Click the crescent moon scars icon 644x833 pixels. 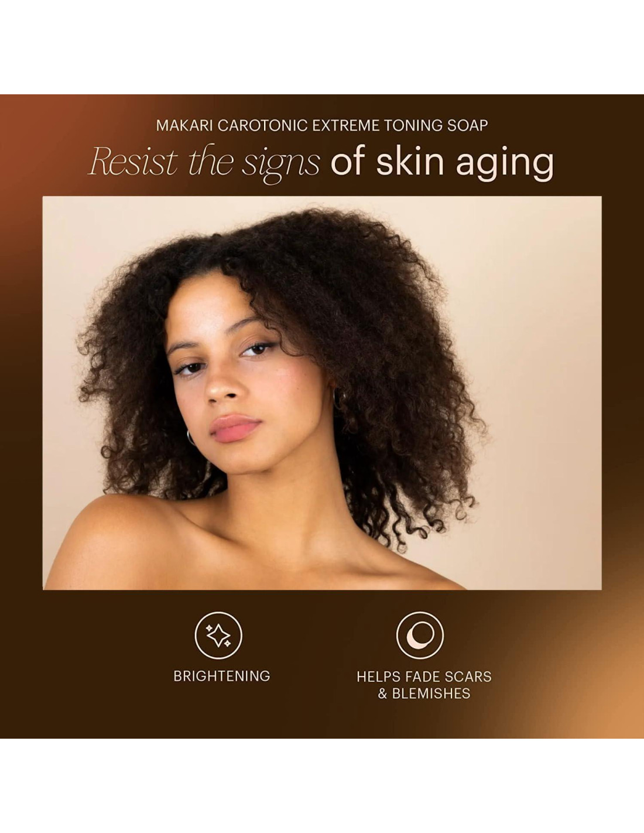(x=420, y=636)
